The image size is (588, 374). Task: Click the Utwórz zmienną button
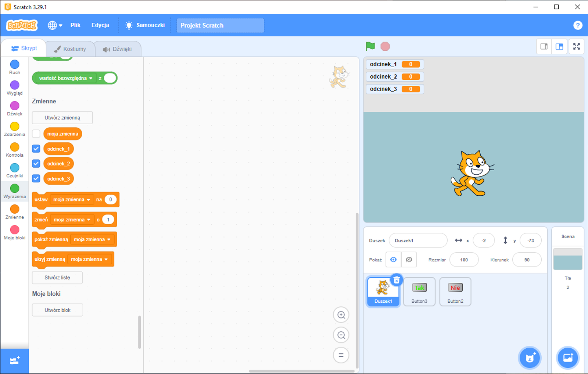[62, 118]
